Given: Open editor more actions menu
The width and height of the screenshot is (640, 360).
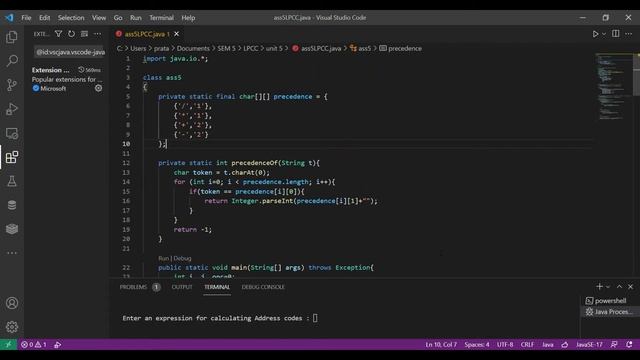Looking at the screenshot, I should tap(629, 34).
